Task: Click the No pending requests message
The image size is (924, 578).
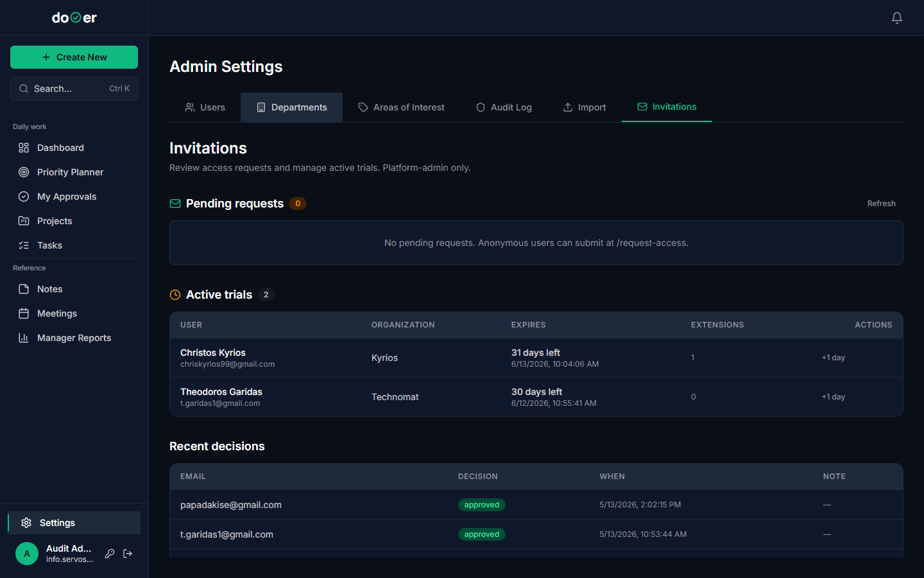Action: point(536,243)
